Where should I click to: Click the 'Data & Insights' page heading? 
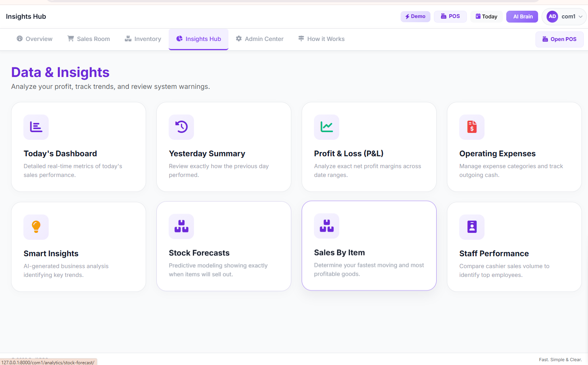coord(60,72)
